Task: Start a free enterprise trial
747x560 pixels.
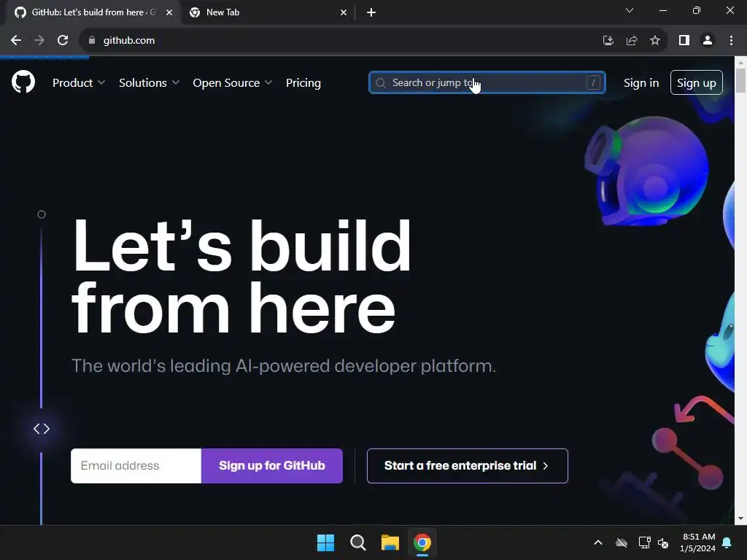Action: pyautogui.click(x=468, y=466)
